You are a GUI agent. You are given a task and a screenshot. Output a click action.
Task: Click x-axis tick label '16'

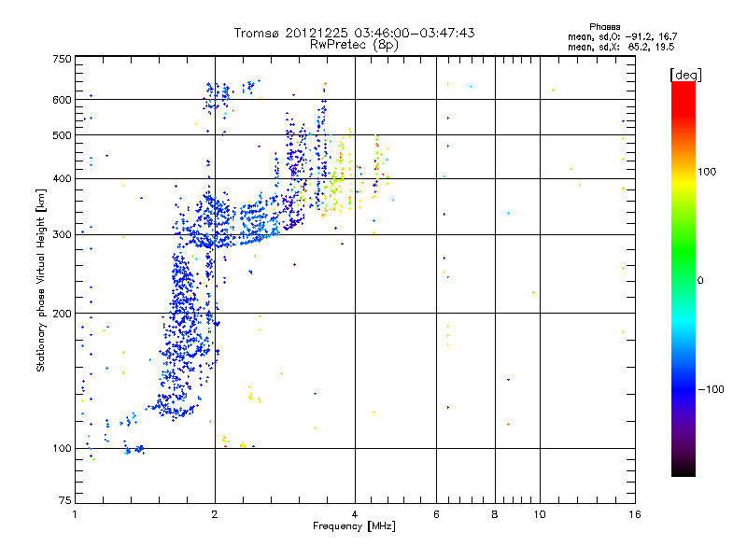[x=635, y=514]
